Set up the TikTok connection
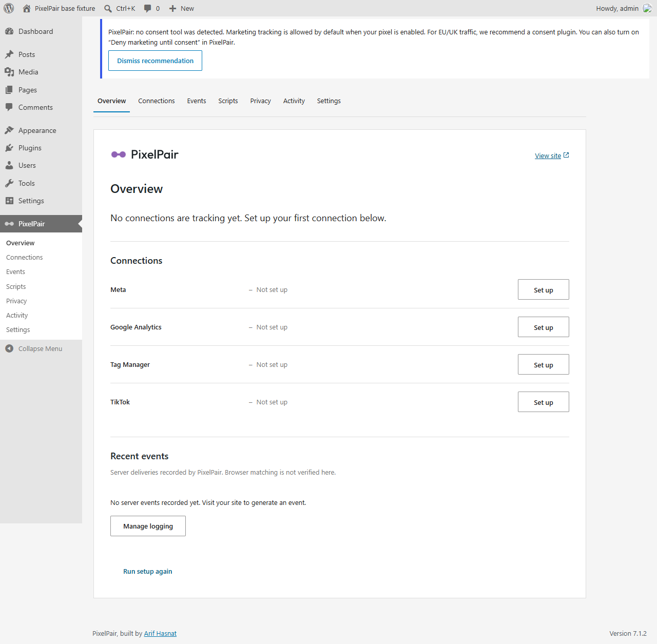Image resolution: width=657 pixels, height=644 pixels. coord(543,402)
